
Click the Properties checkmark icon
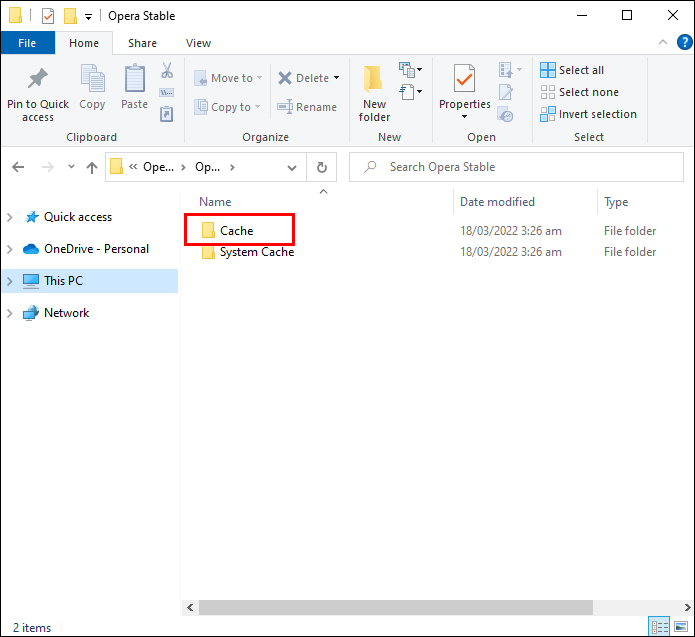click(464, 78)
